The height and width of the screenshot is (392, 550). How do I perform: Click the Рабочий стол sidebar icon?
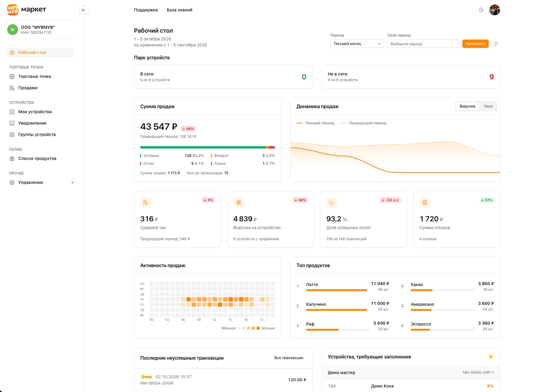[12, 53]
